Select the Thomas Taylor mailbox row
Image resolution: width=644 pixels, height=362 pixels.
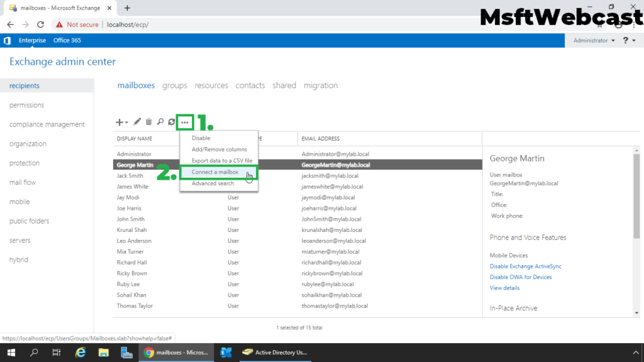pos(297,306)
